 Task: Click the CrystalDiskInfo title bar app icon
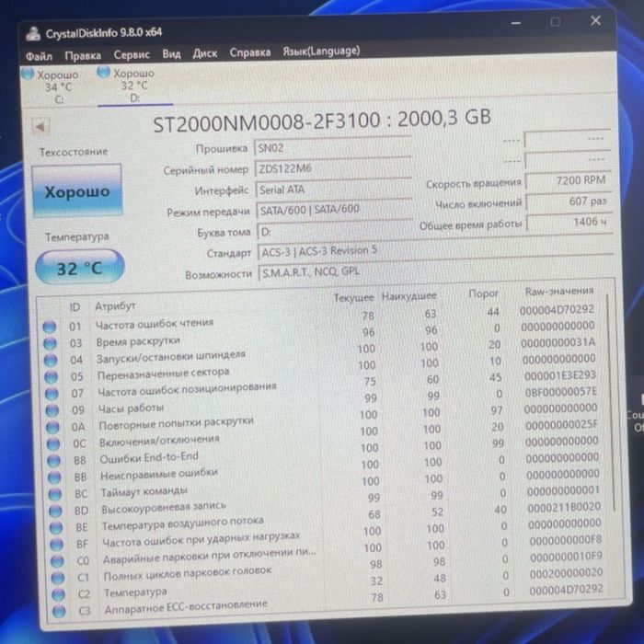tap(33, 34)
